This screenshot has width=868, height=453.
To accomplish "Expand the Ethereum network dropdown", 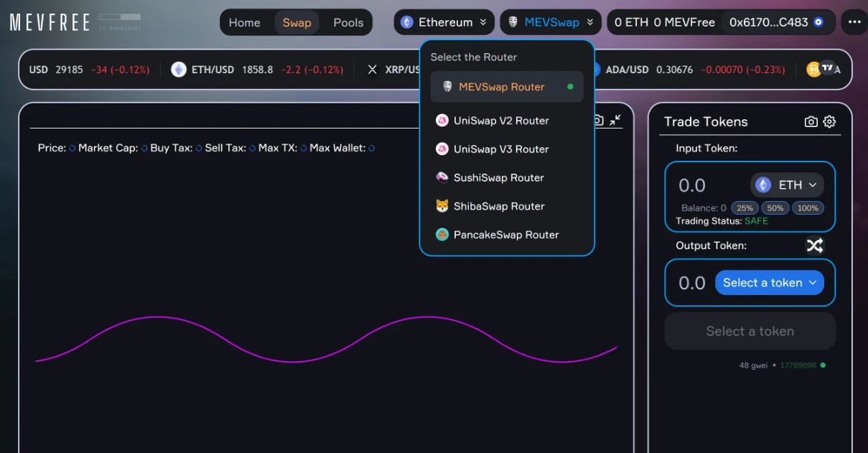I will point(444,22).
